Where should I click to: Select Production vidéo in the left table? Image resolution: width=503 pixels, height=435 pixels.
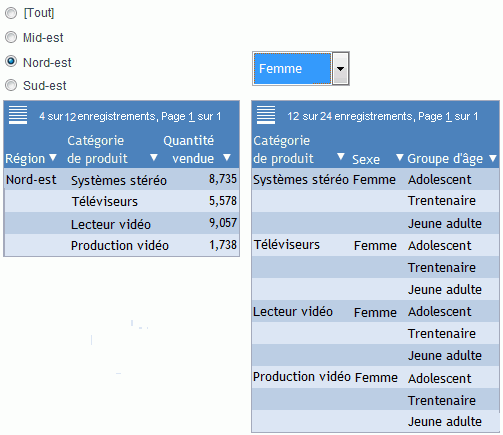(120, 245)
